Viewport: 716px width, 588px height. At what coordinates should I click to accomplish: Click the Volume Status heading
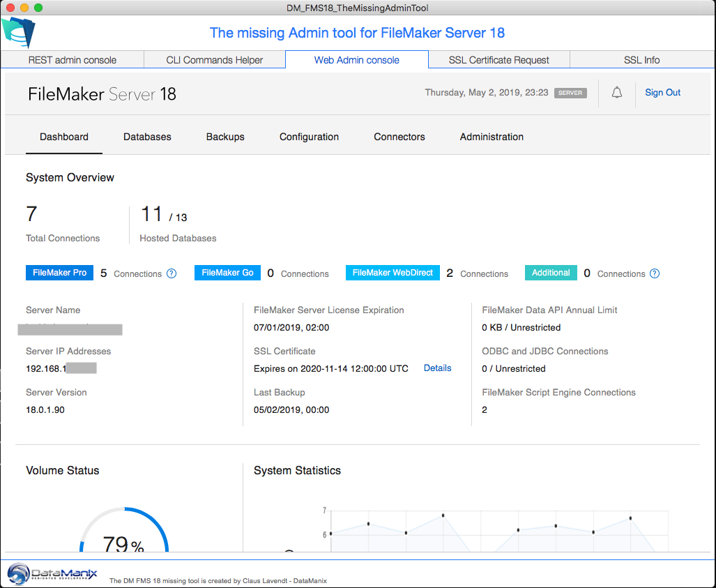pos(63,471)
